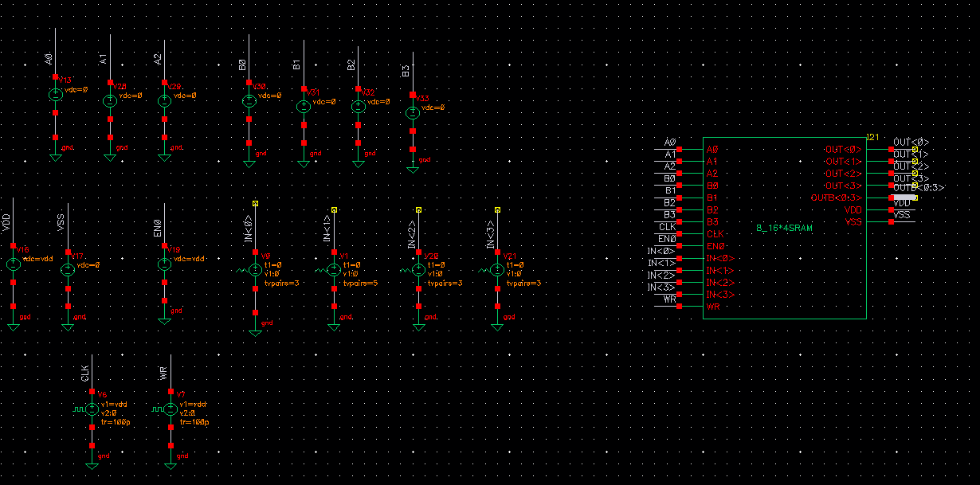Click the VDD pin inside the SRAM block

coord(853,210)
